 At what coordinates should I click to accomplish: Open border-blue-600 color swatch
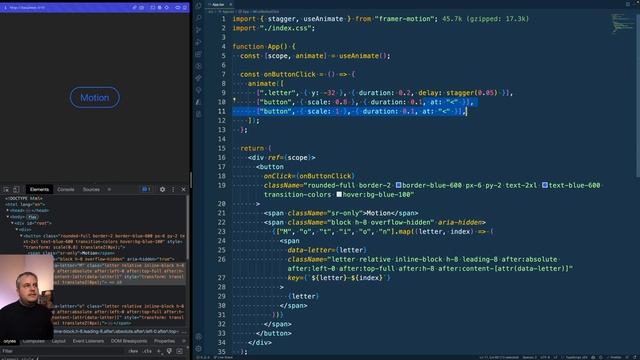(399, 185)
